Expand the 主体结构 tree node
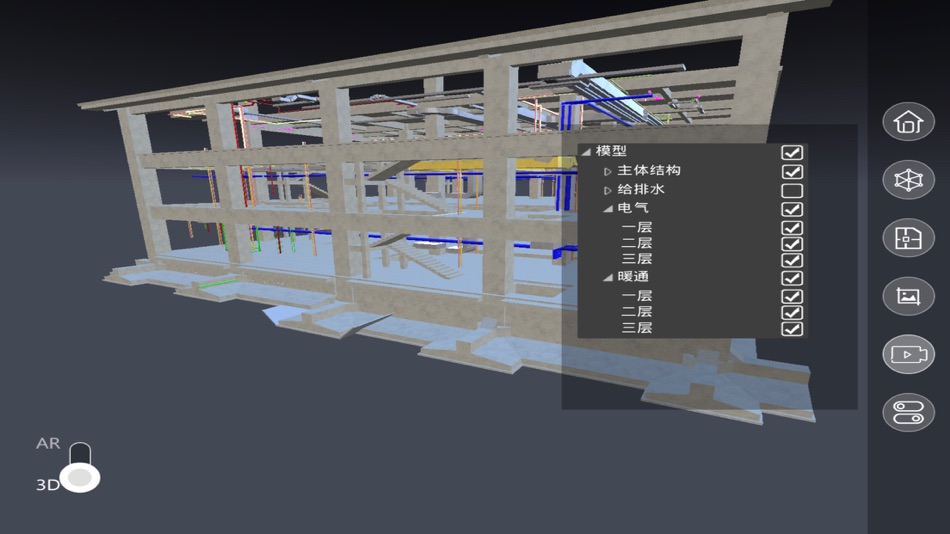 [x=608, y=172]
